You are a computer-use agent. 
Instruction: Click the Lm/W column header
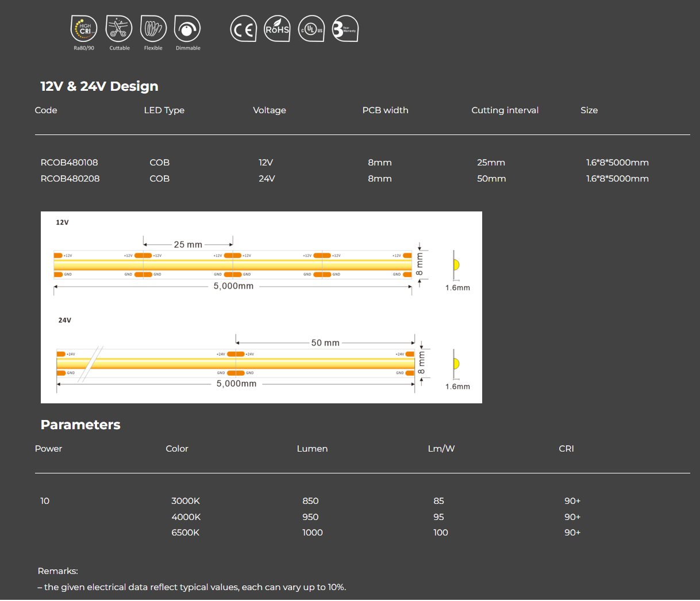[x=441, y=449]
